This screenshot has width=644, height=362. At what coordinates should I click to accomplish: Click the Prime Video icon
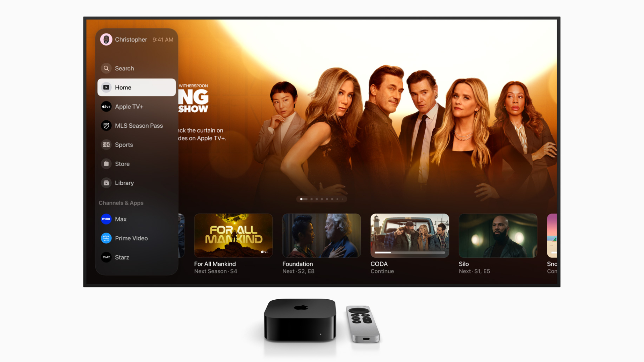pos(106,238)
